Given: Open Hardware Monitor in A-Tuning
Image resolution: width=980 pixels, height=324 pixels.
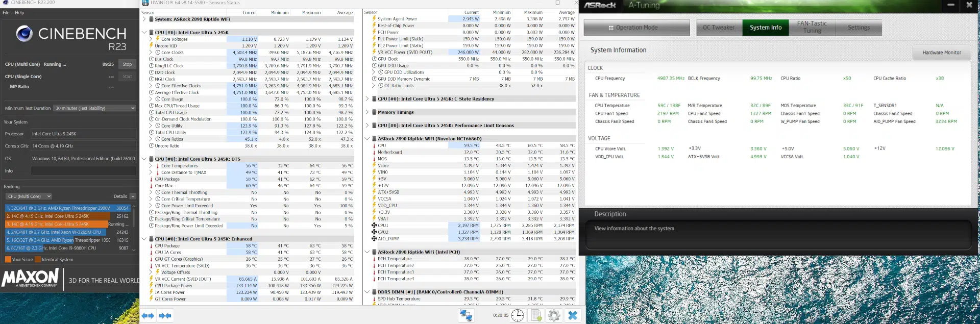Looking at the screenshot, I should [942, 53].
